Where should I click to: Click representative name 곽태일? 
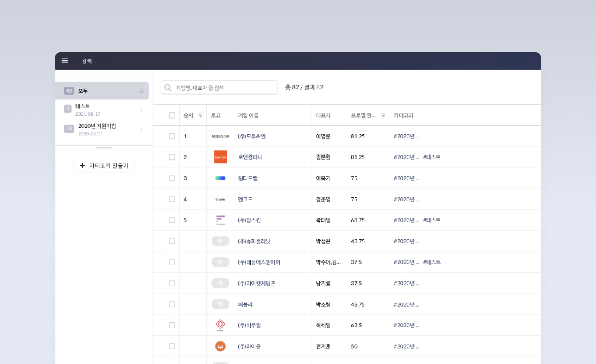tap(323, 220)
